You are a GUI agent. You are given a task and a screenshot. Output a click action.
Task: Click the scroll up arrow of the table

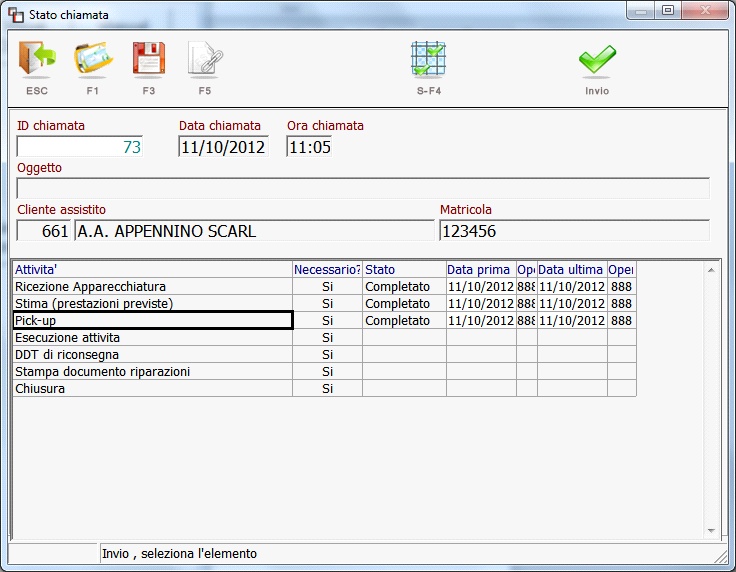tap(711, 270)
